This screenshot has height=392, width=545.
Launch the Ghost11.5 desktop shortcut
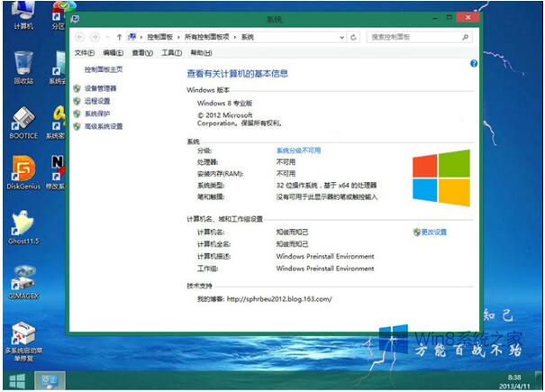pos(23,227)
